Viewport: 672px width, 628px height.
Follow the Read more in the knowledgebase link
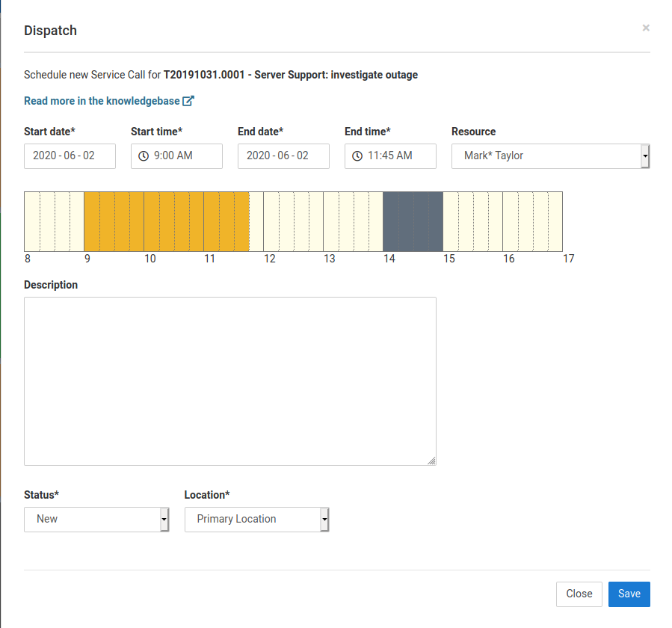[109, 101]
